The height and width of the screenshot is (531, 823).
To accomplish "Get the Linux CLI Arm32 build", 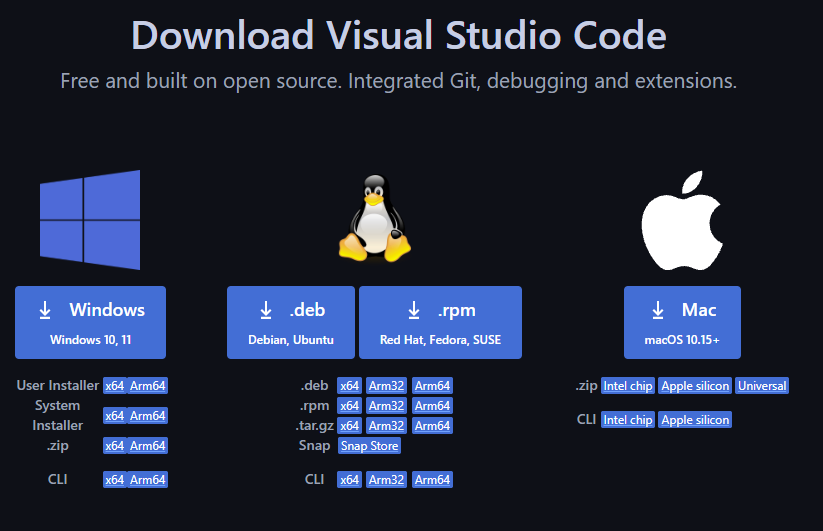I will (386, 480).
